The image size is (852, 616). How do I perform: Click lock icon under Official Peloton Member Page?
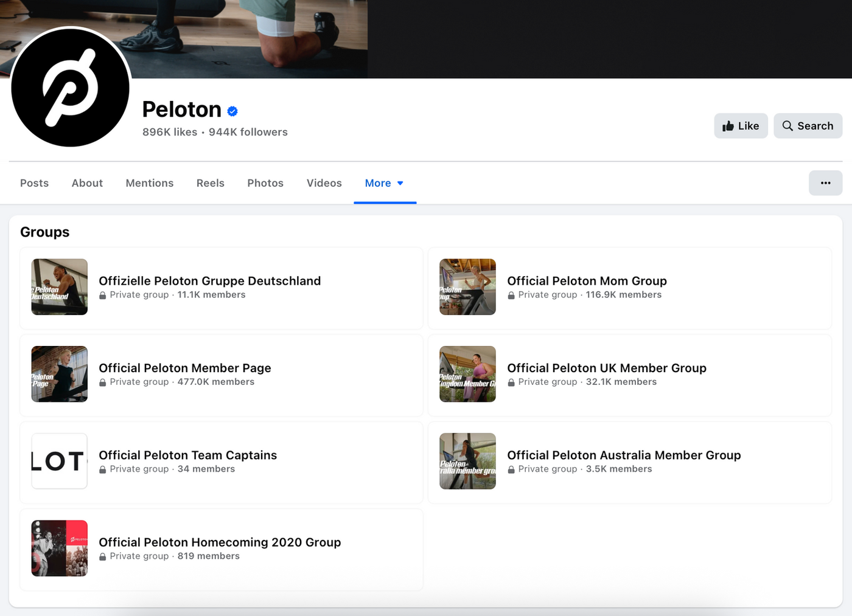click(103, 382)
